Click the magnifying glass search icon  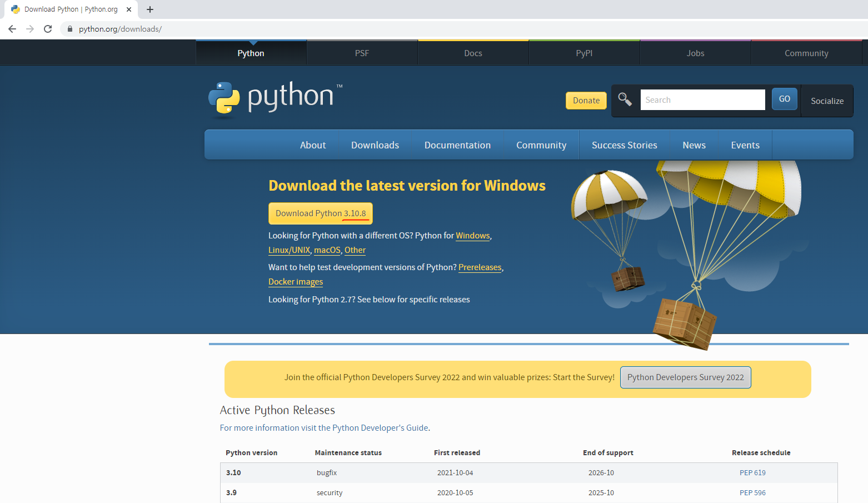[625, 99]
